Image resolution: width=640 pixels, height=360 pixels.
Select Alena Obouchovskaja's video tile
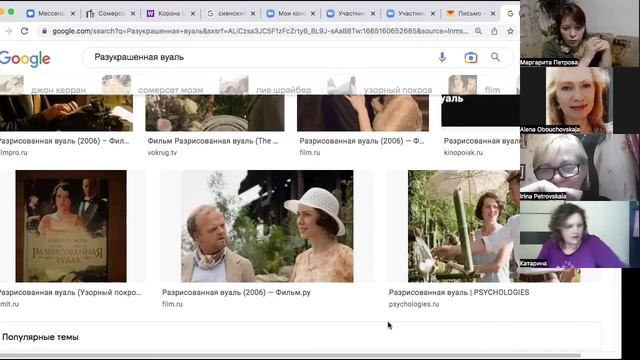point(579,100)
